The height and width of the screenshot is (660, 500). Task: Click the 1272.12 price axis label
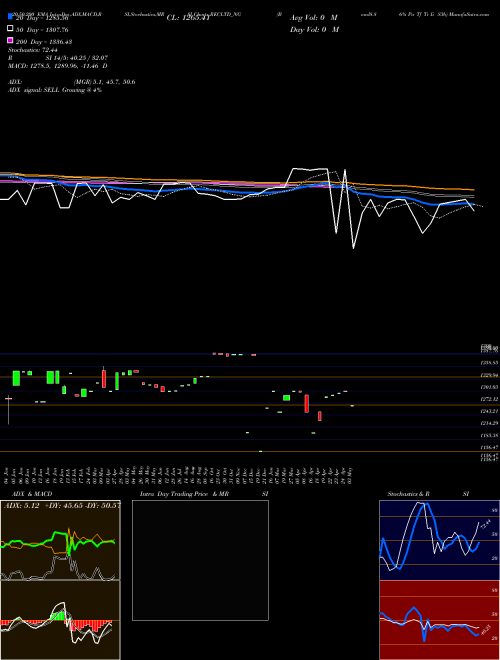[490, 399]
